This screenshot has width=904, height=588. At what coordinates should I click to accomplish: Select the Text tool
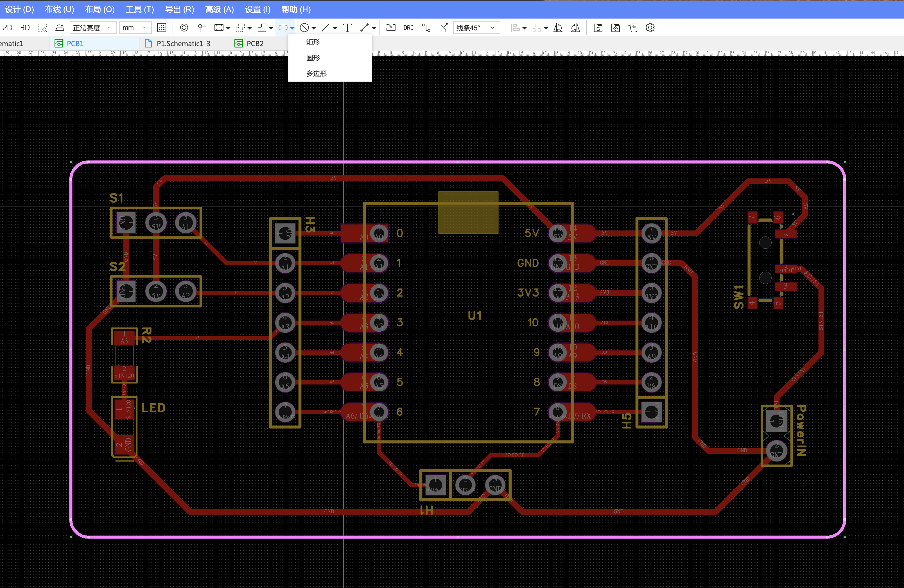point(347,28)
